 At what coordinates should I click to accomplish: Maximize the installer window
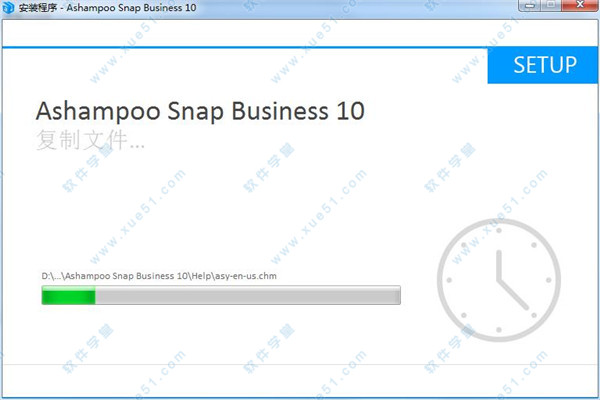pos(551,5)
